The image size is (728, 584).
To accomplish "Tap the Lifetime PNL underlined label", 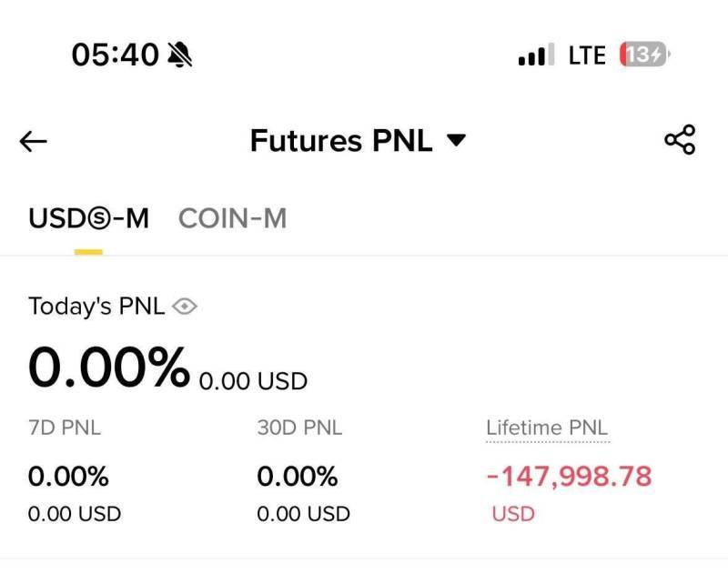I will pyautogui.click(x=547, y=428).
